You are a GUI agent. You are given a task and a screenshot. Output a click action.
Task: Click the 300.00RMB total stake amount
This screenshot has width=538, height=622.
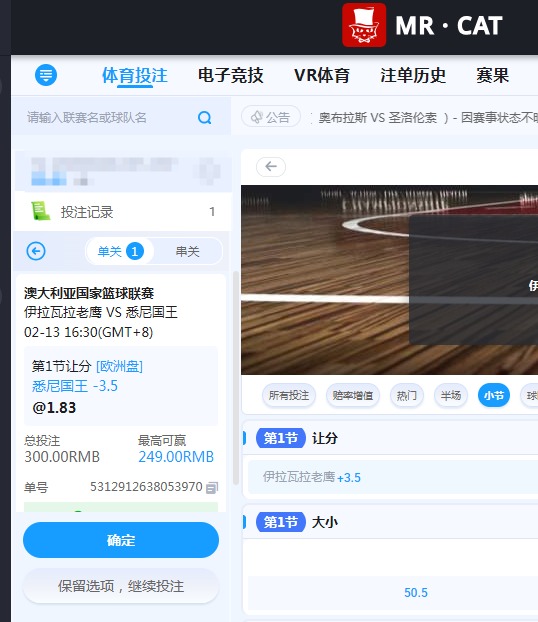coord(62,457)
